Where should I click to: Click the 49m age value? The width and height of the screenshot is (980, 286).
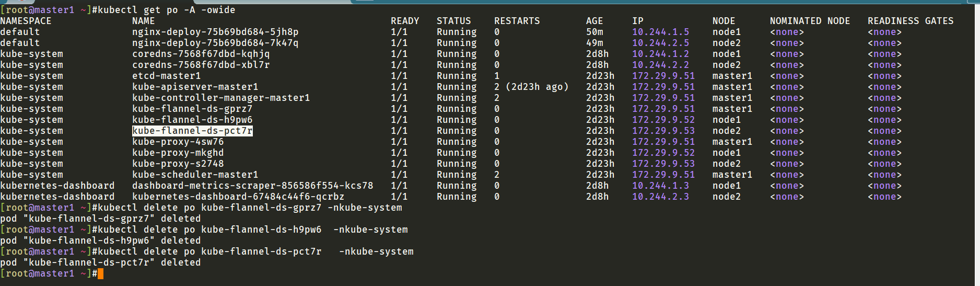click(594, 43)
